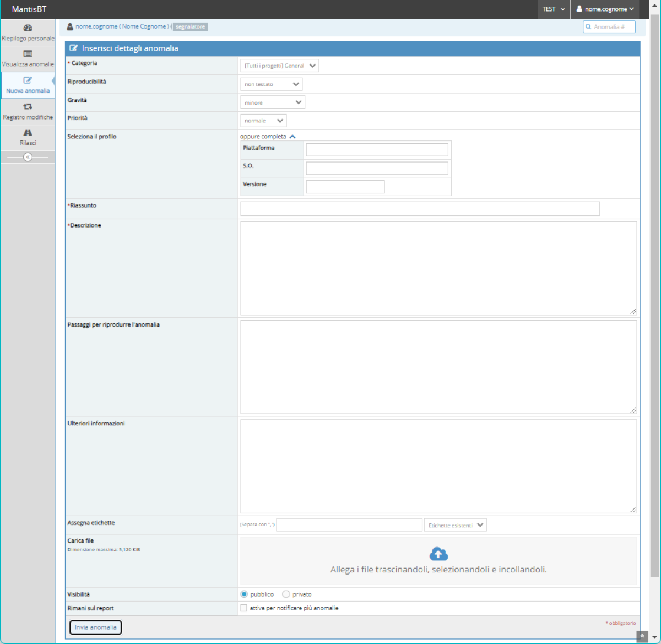Select privato visibility radio button

[286, 594]
